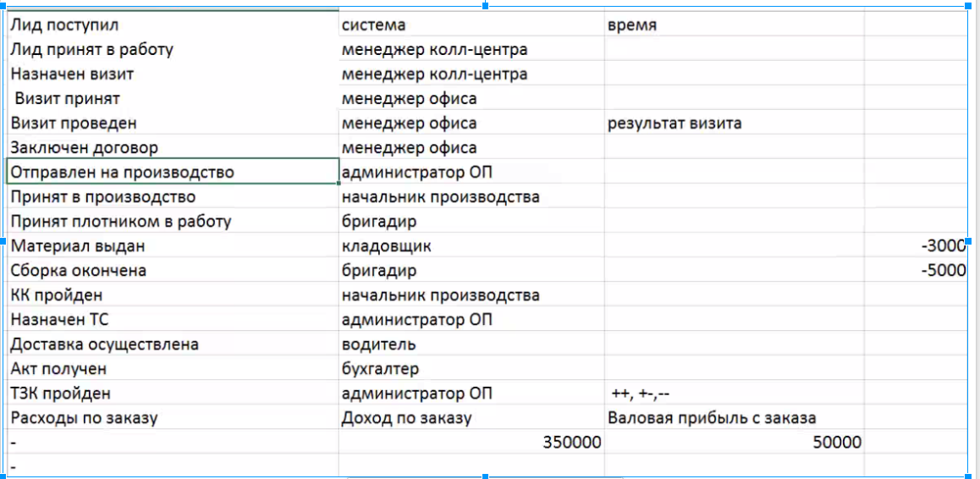
Task: Click the "водитель" cell
Action: tap(471, 344)
